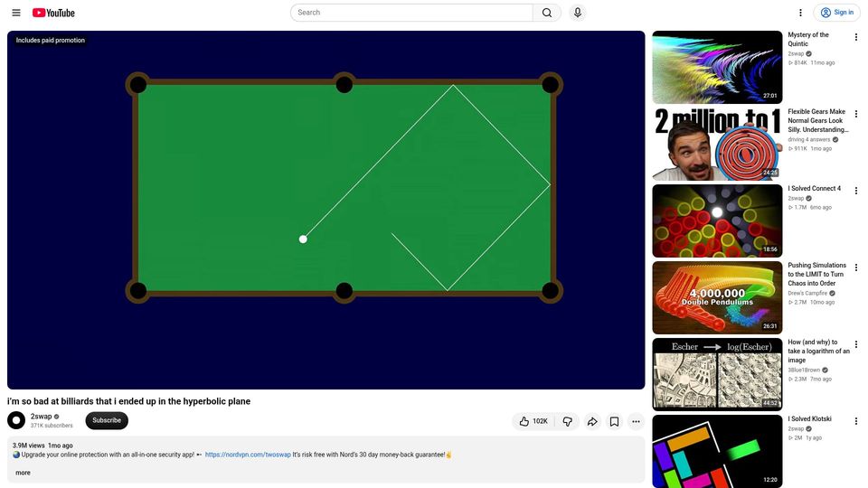Screen dimensions: 868x488
Task: Click the Sign in button
Action: (837, 12)
